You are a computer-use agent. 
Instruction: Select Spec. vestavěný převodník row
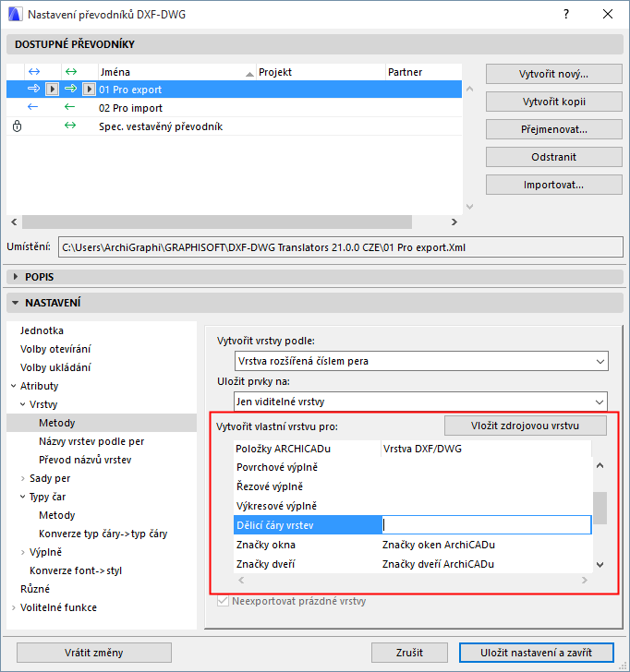coord(234,126)
